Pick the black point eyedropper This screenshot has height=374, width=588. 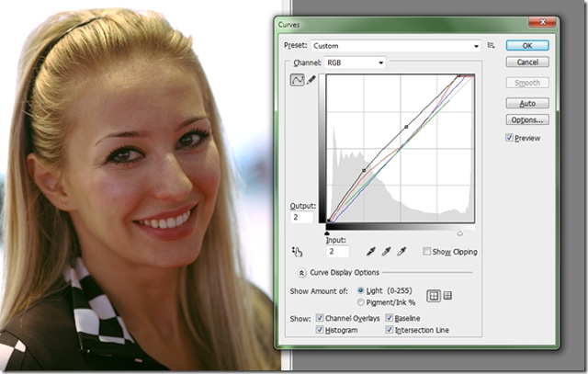click(371, 252)
